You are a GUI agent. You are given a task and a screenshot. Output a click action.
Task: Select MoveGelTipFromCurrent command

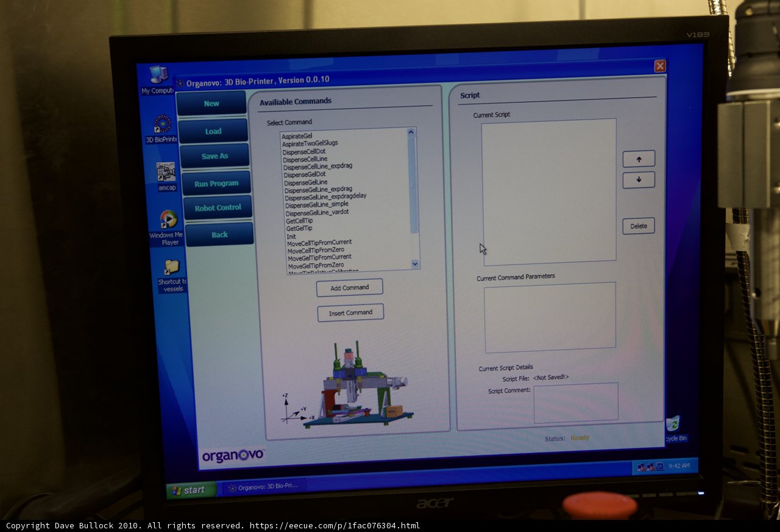(x=319, y=258)
